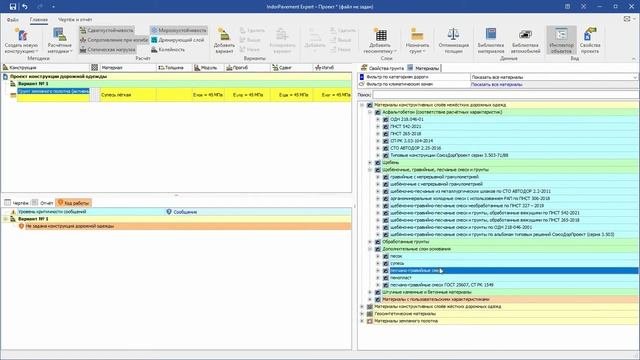
Task: Uncheck the Асфальтобетон category checkbox
Action: pos(378,112)
